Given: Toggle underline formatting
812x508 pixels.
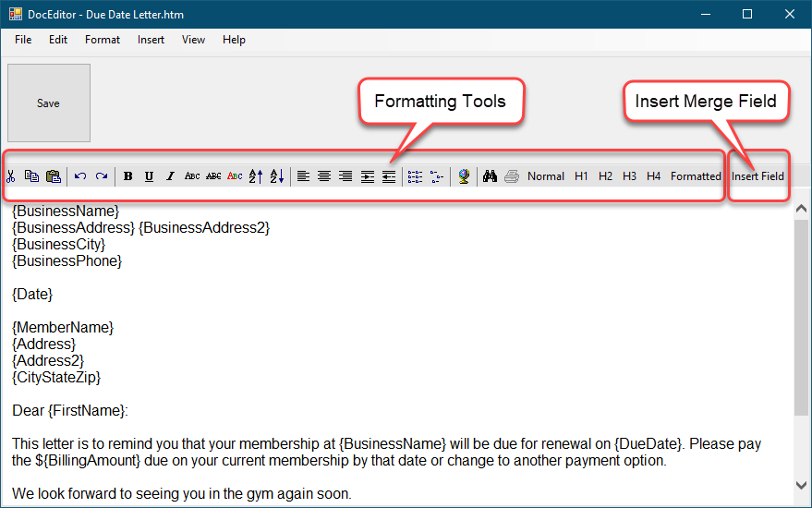Looking at the screenshot, I should tap(149, 176).
